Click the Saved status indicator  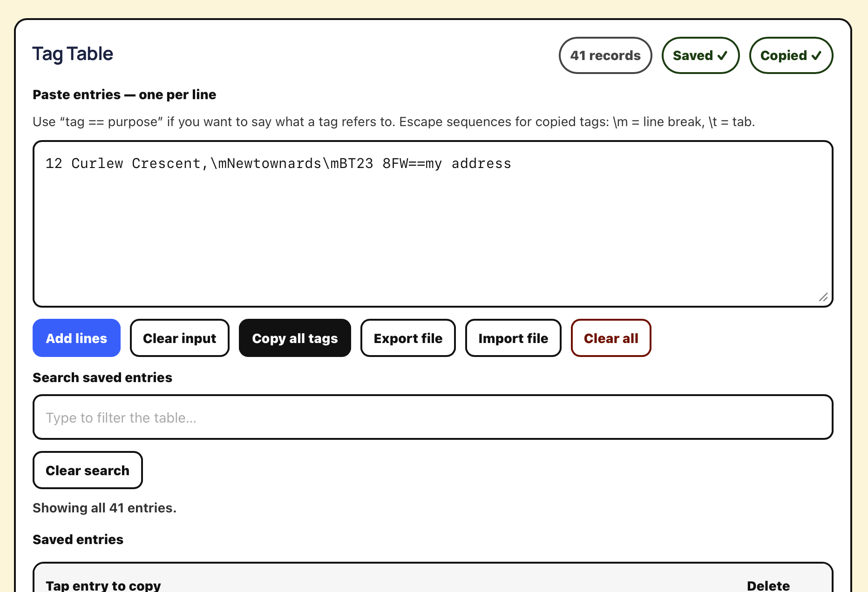pos(700,55)
